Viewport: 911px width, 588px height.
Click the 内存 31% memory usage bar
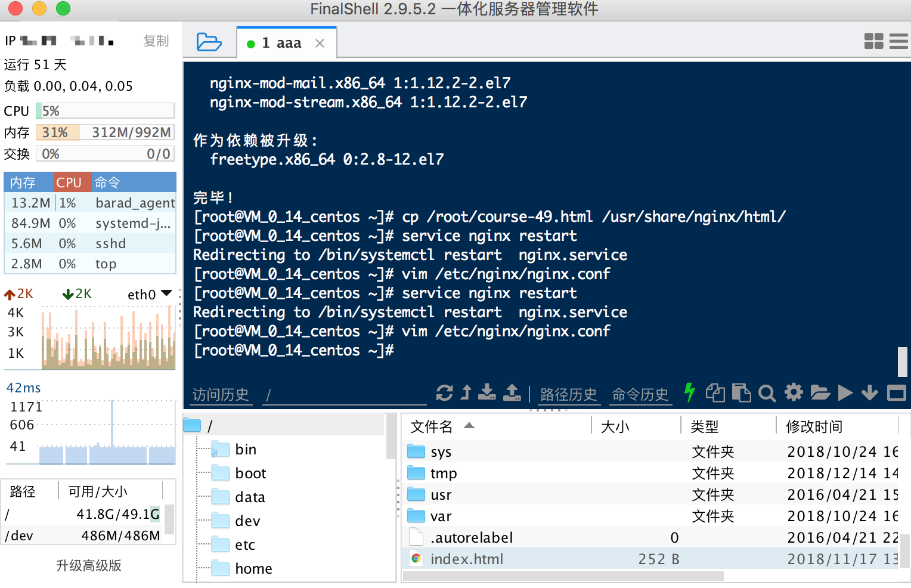coord(105,132)
